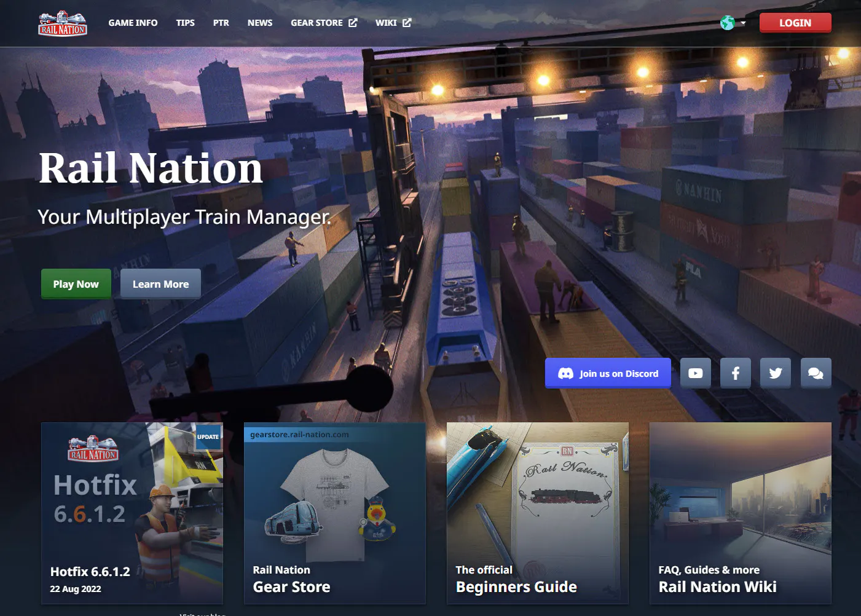Start the game with Play Now
The width and height of the screenshot is (861, 616).
coord(76,284)
